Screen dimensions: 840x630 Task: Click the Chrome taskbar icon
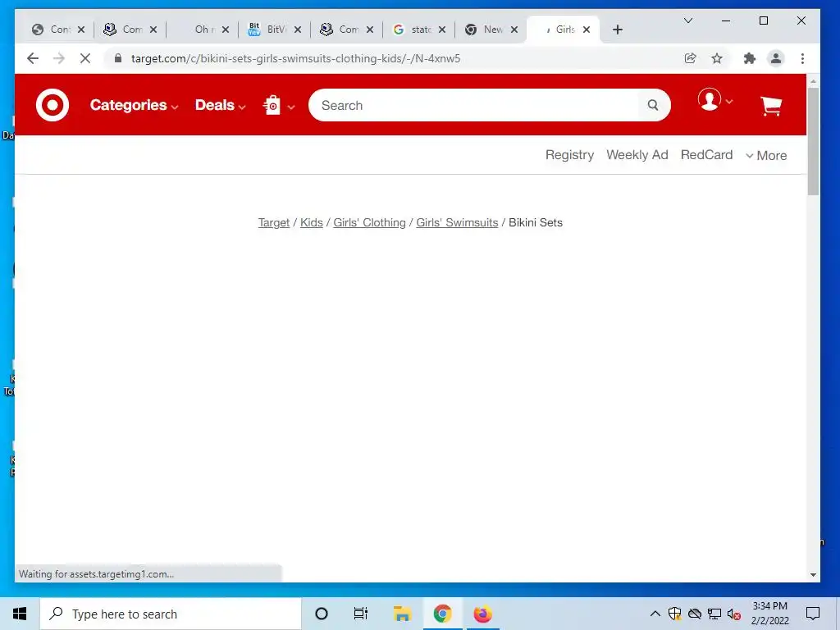coord(442,614)
